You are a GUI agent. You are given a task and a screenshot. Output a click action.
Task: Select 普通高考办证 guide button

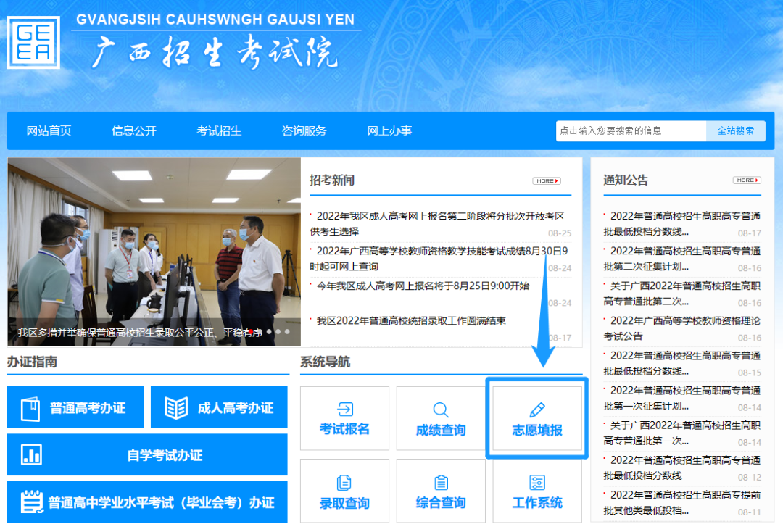(x=75, y=408)
